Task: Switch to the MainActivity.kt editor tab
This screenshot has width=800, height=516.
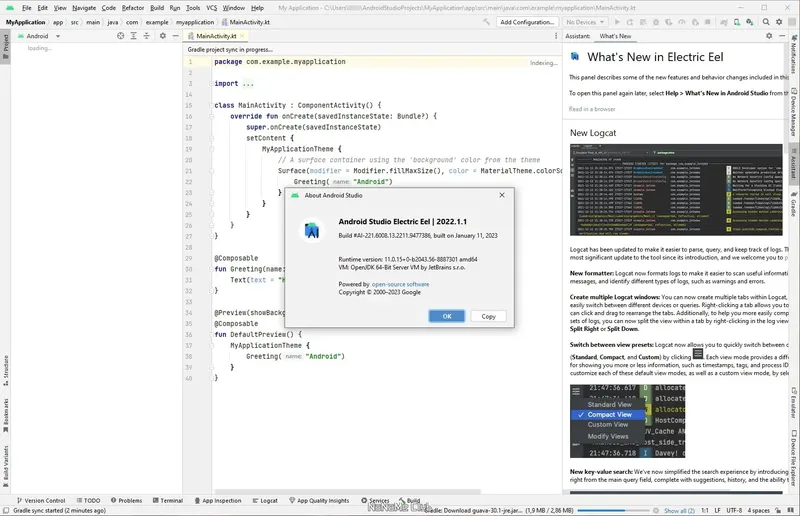Action: (x=216, y=36)
